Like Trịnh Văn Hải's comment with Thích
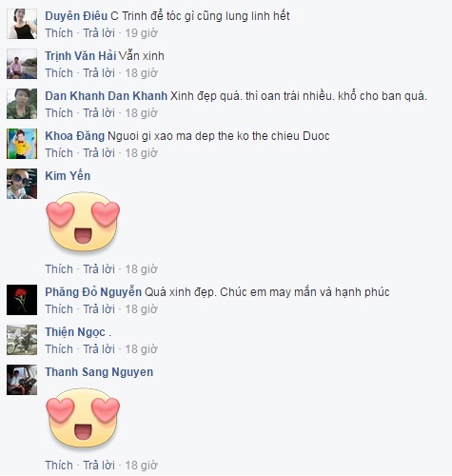 (x=59, y=73)
